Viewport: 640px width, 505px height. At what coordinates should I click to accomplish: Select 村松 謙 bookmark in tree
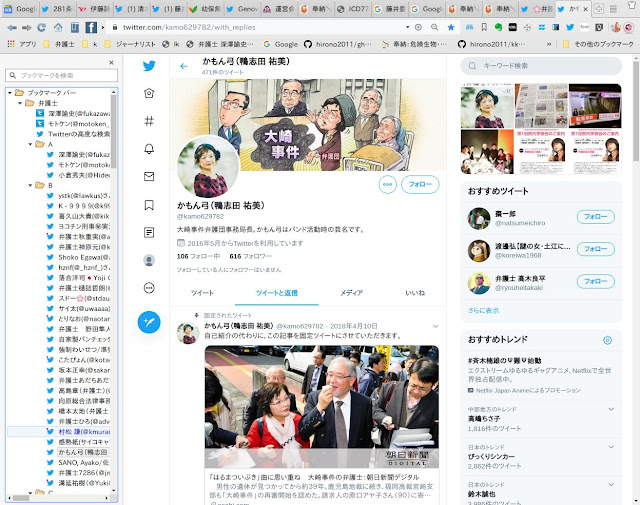coord(84,432)
